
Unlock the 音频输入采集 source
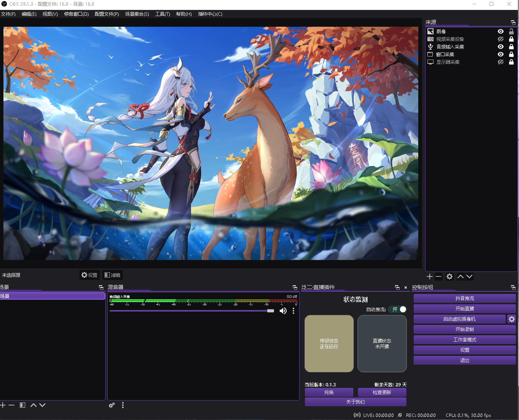tap(511, 47)
